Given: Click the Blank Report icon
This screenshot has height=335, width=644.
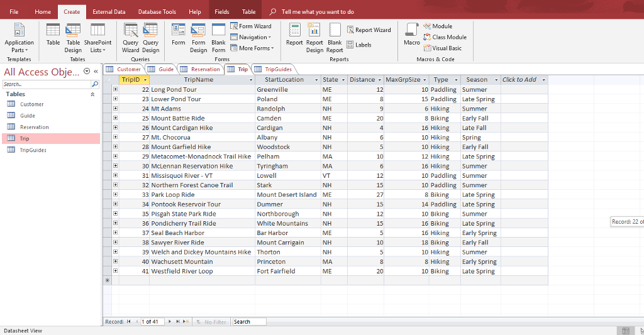Looking at the screenshot, I should (335, 38).
